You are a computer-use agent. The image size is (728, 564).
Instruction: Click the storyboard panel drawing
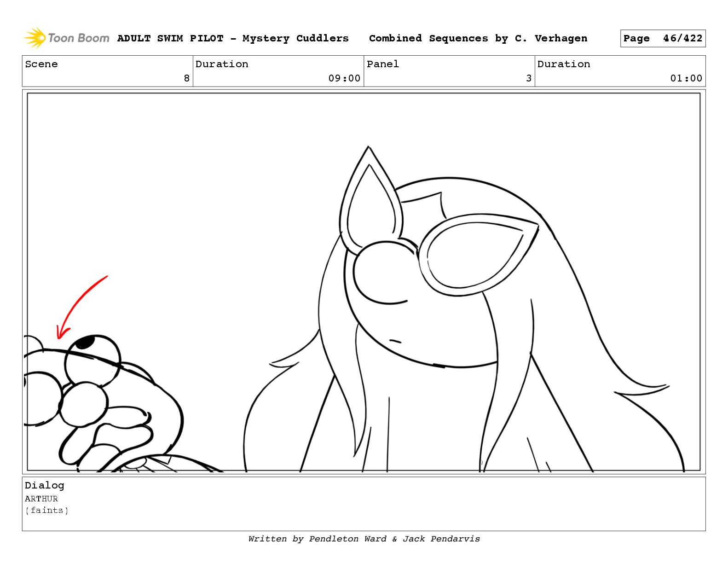click(364, 282)
